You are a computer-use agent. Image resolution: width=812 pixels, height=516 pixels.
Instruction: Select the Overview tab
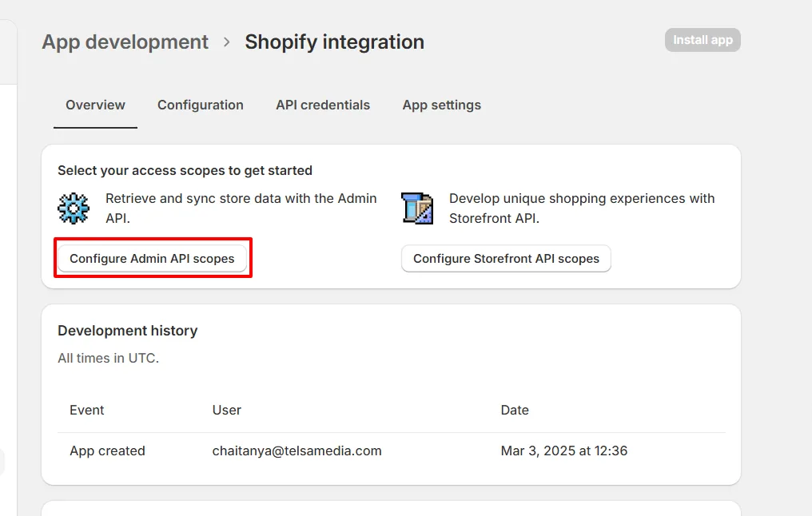[95, 105]
